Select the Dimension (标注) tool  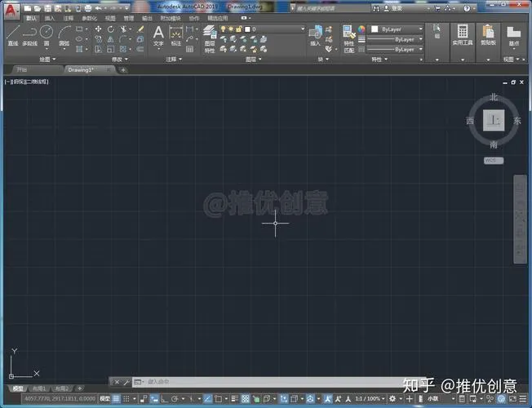pos(176,36)
